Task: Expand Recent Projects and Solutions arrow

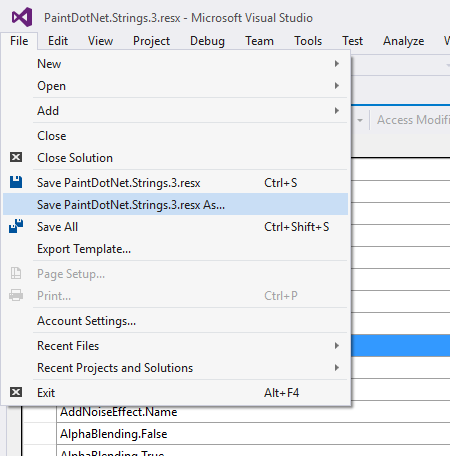Action: [337, 368]
